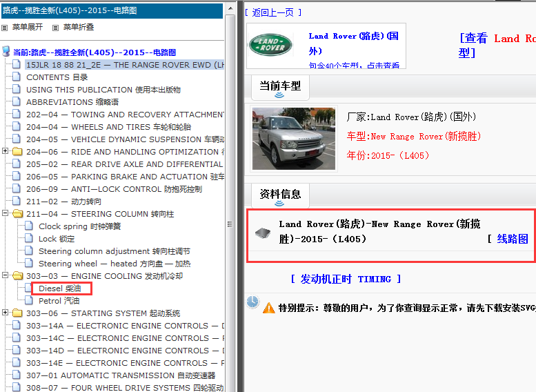Viewport: 536px width, 392px height.
Task: Click 菜单展开 to expand all menus
Action: pyautogui.click(x=28, y=27)
